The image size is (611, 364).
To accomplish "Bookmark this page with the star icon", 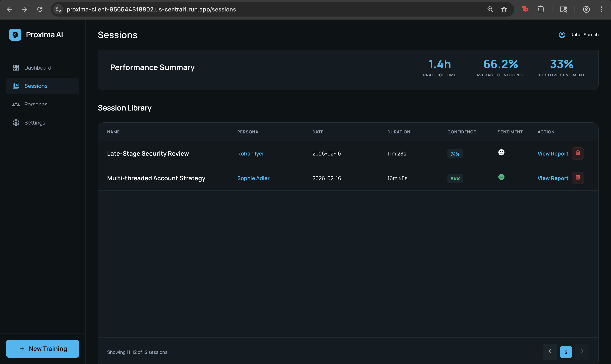I will point(504,9).
